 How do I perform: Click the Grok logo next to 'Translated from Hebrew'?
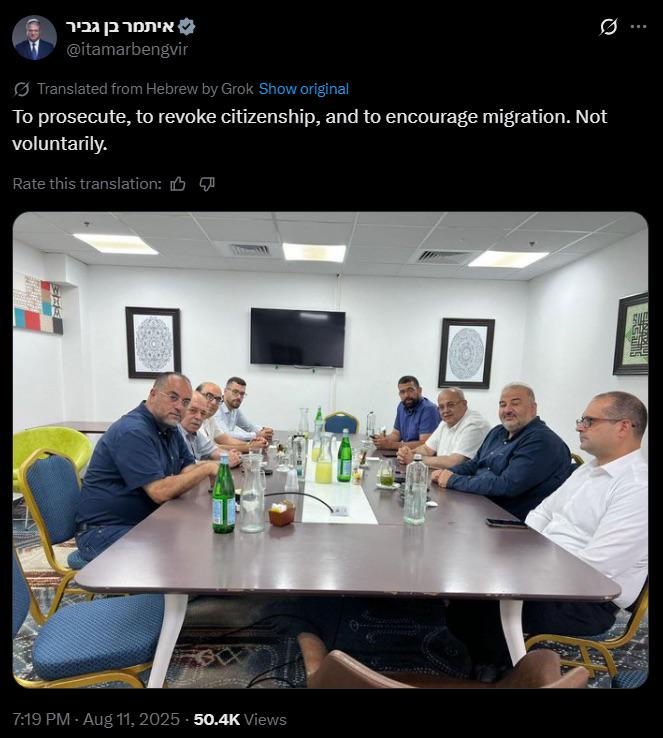(x=22, y=89)
